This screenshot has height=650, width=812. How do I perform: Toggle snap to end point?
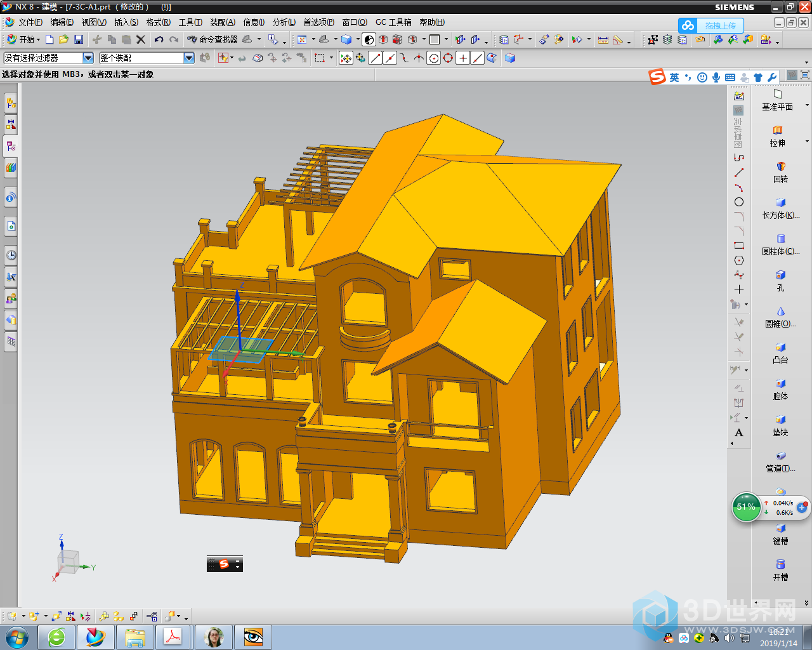tap(375, 58)
